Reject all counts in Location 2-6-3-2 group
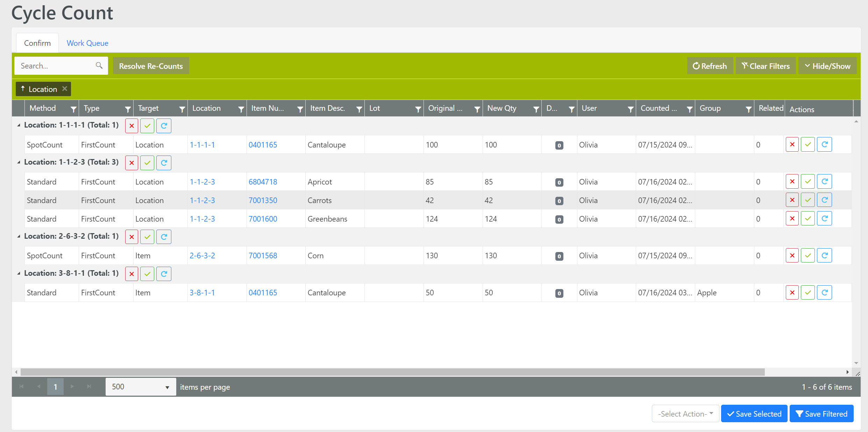The height and width of the screenshot is (432, 868). (x=131, y=237)
